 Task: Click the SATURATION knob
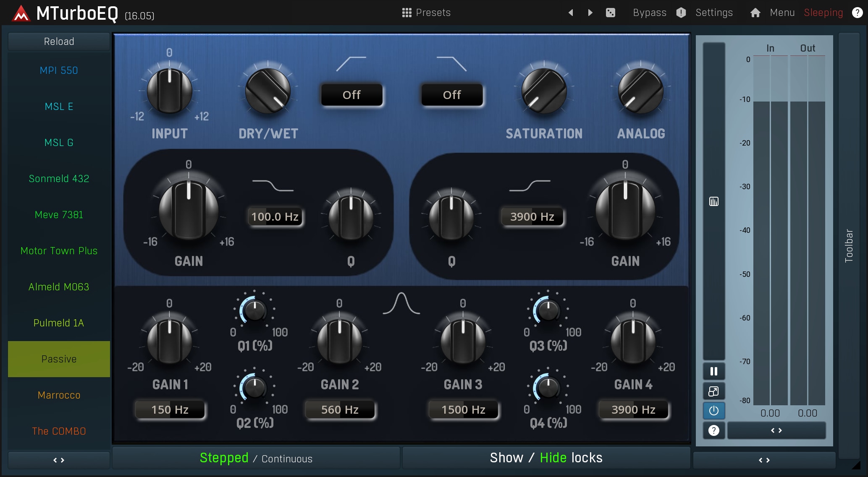[544, 90]
